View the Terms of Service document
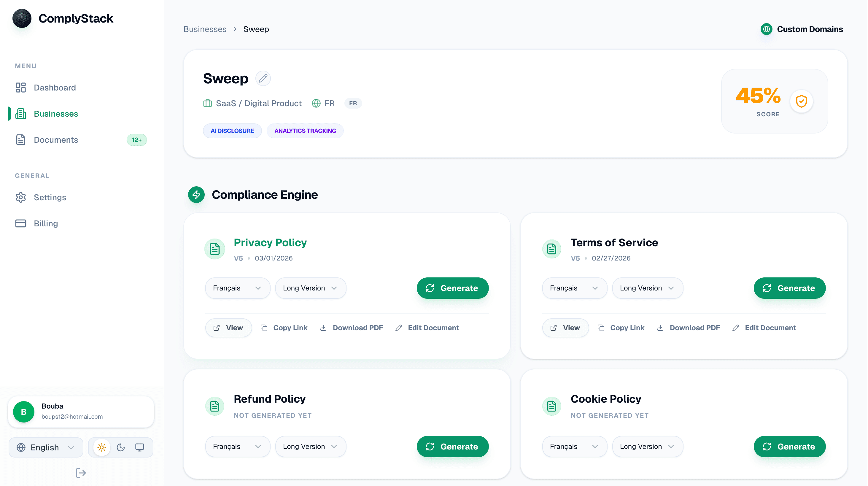 [565, 327]
